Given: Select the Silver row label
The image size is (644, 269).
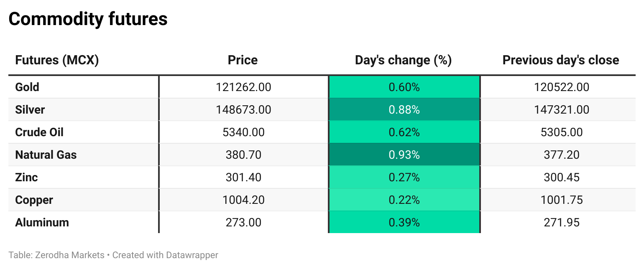Looking at the screenshot, I should pos(30,110).
